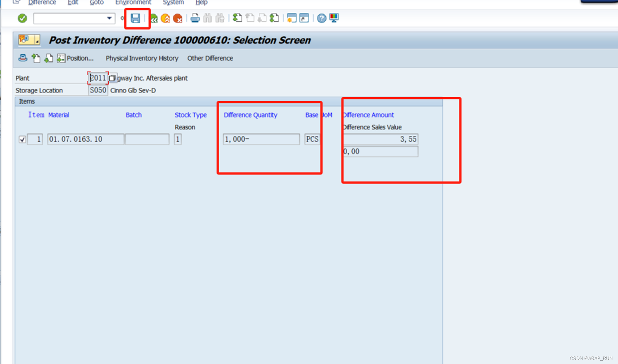Click the Other Difference button
Screen dimensions: 618x364
(210, 58)
